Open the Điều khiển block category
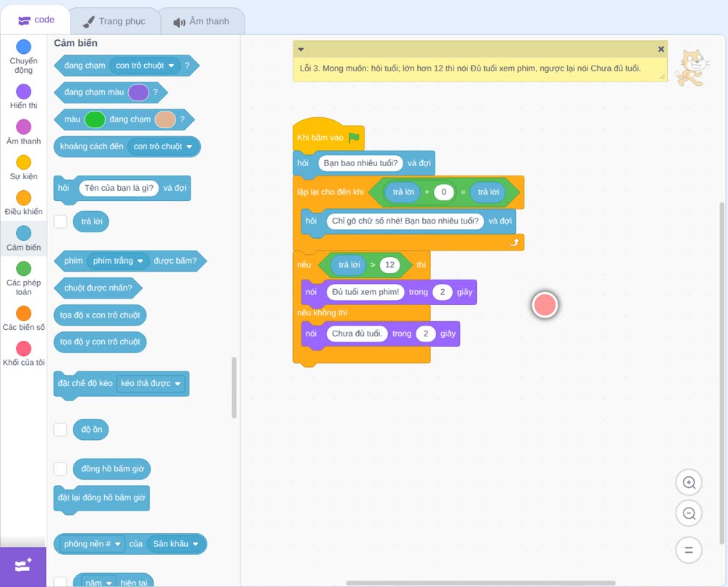728x587 pixels. coord(24,203)
